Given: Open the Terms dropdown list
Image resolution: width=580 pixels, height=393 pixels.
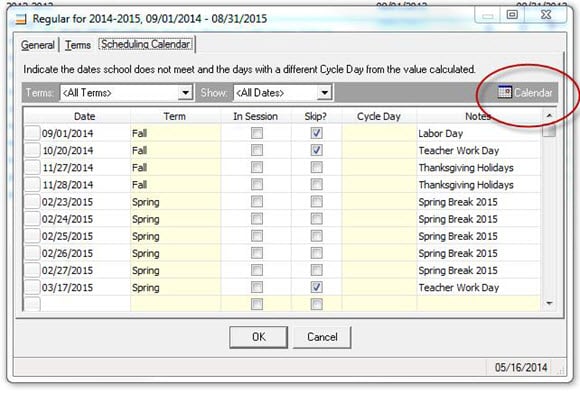Looking at the screenshot, I should 185,93.
